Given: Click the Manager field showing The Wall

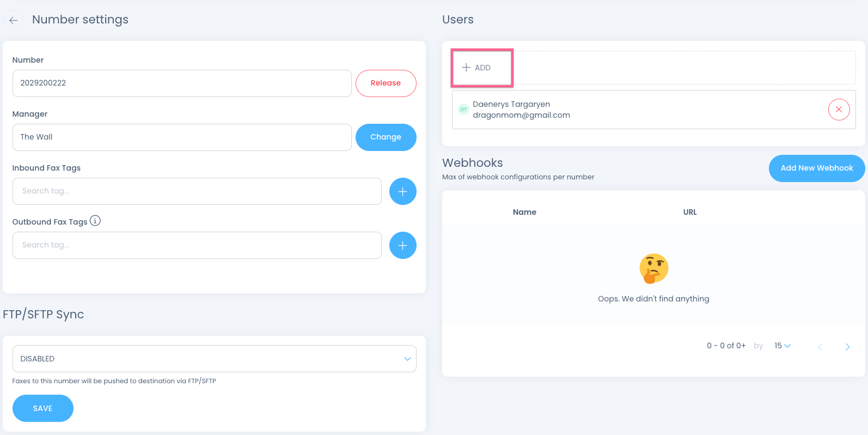Looking at the screenshot, I should (181, 137).
